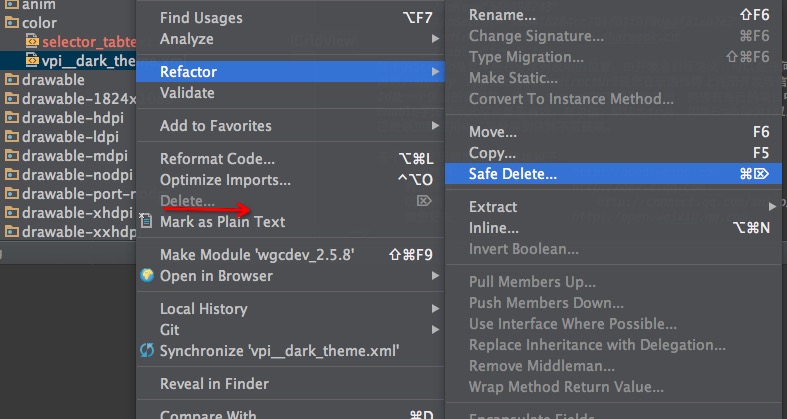Click the drawable-nodpi folder icon
The height and width of the screenshot is (419, 787).
click(x=12, y=175)
